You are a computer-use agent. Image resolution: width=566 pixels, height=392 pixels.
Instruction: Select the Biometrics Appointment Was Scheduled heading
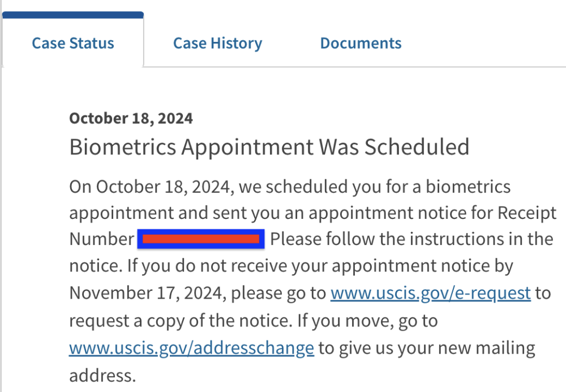tap(269, 147)
